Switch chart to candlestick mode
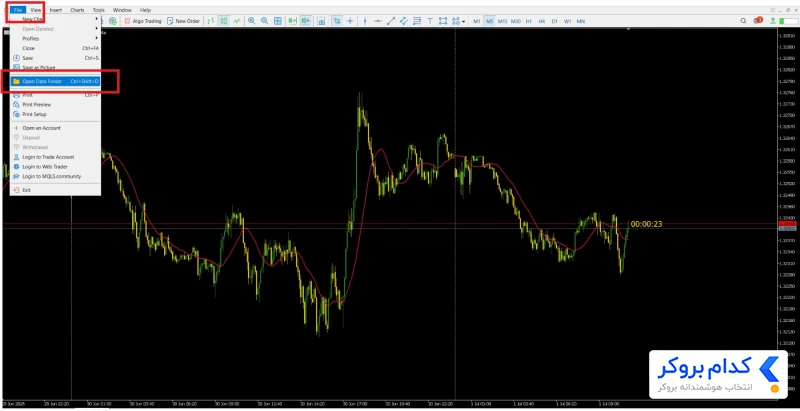Screen dimensions: 800x411 [224, 21]
